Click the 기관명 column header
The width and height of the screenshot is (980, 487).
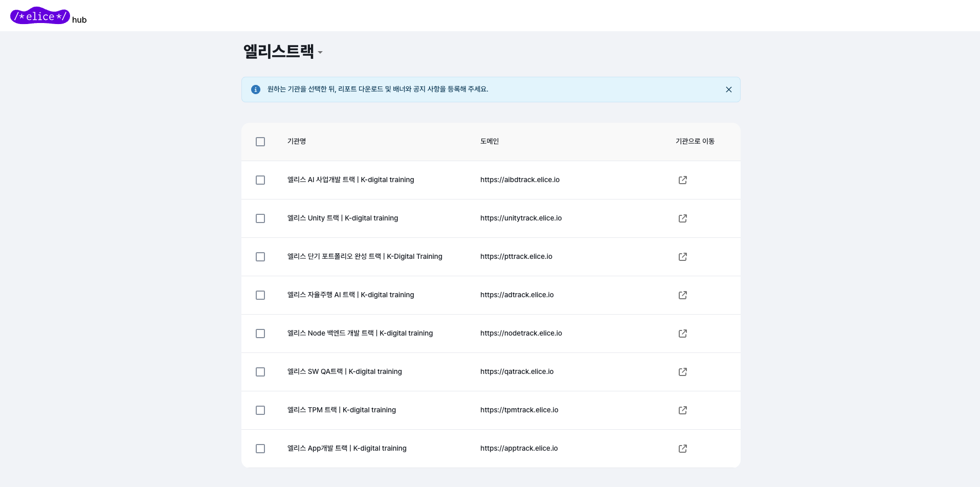click(297, 141)
